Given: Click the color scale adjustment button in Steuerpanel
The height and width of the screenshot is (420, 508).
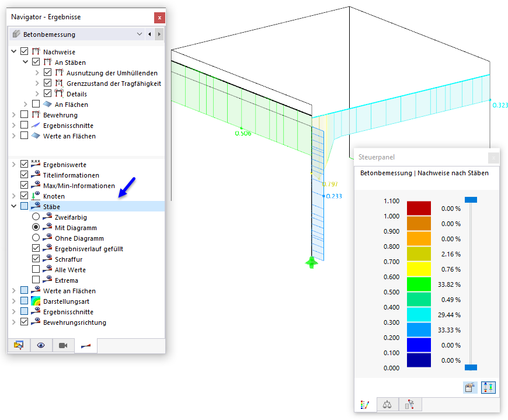Looking at the screenshot, I should (488, 387).
